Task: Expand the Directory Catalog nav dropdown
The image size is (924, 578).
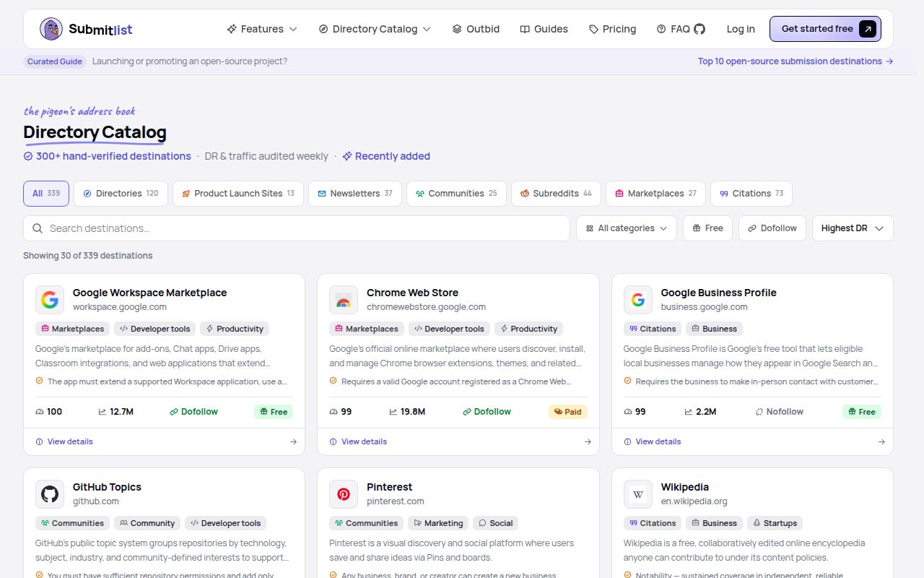Action: (x=375, y=29)
